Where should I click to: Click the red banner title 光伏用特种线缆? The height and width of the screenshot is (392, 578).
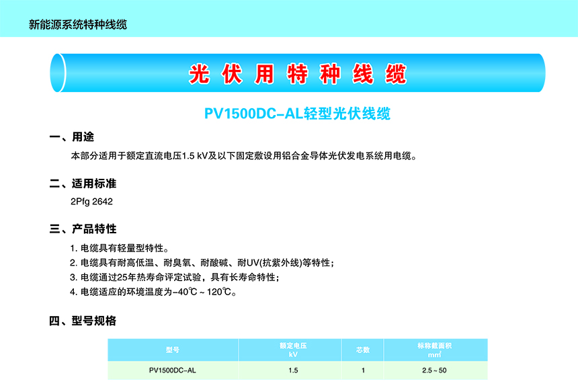pyautogui.click(x=298, y=75)
